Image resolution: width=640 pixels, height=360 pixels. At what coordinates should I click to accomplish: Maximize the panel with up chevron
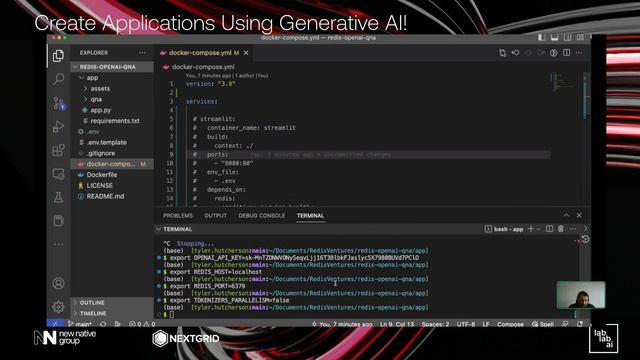tap(566, 215)
